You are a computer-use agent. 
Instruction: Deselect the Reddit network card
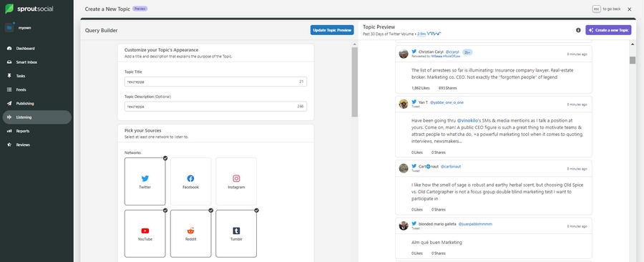[x=190, y=233]
